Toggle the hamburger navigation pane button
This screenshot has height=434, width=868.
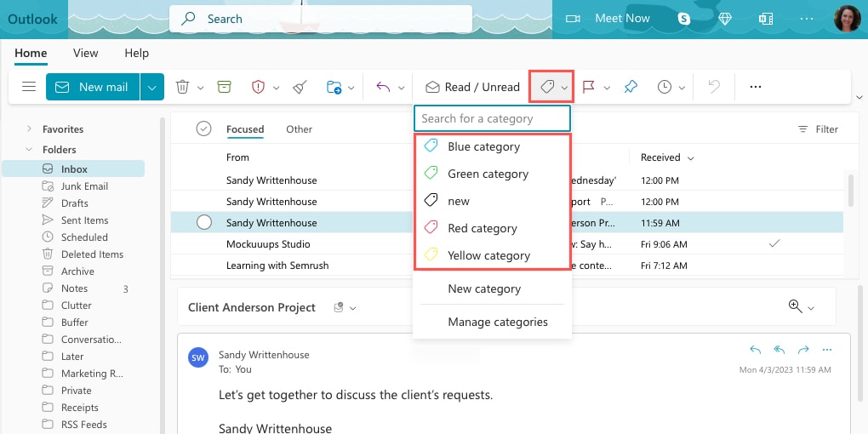point(29,87)
